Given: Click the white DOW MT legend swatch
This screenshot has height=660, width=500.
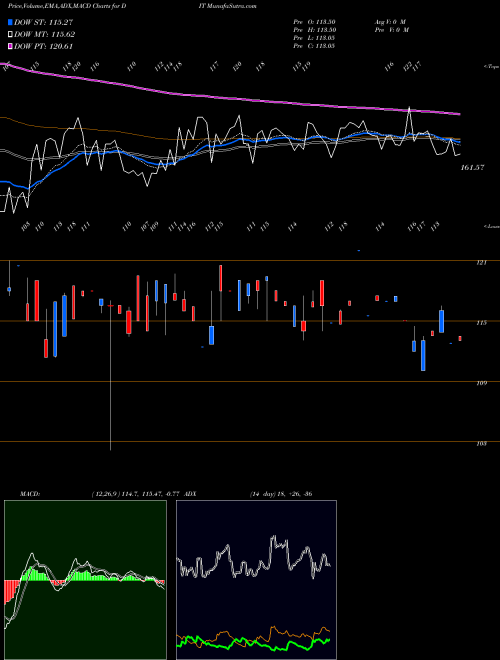Looking at the screenshot, I should click(11, 35).
